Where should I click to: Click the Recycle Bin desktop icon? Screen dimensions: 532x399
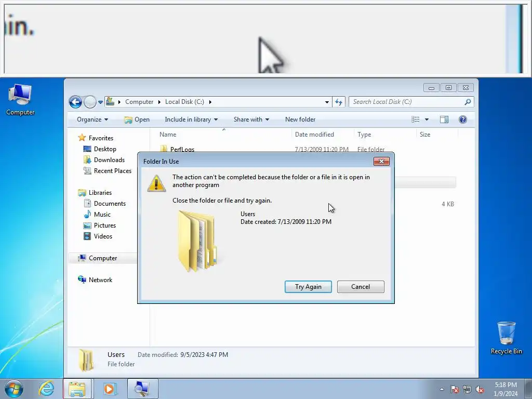point(506,338)
